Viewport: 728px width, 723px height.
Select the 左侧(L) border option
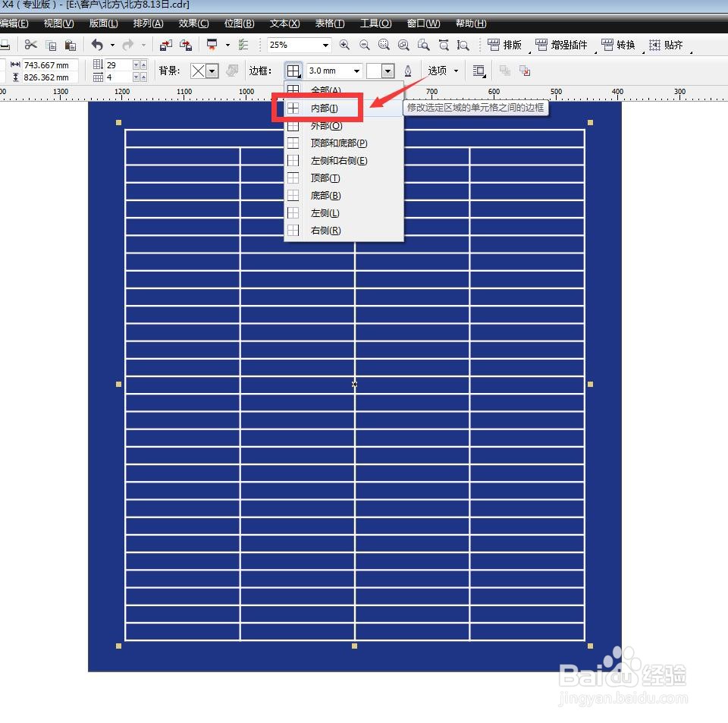click(344, 213)
